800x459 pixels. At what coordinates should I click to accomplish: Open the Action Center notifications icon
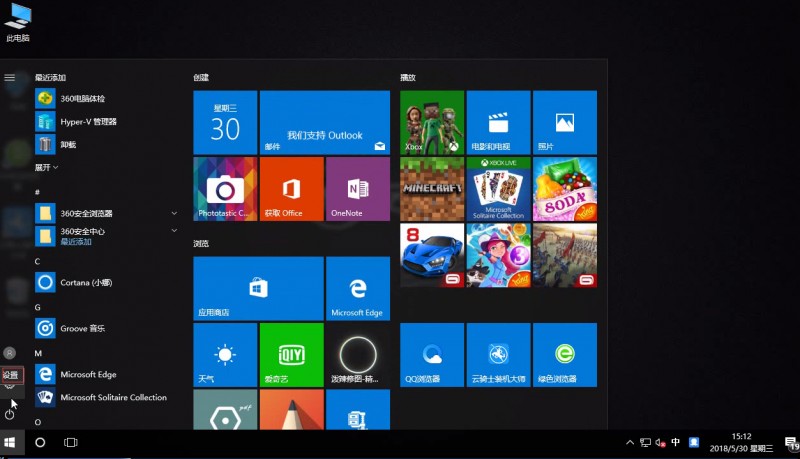[791, 443]
